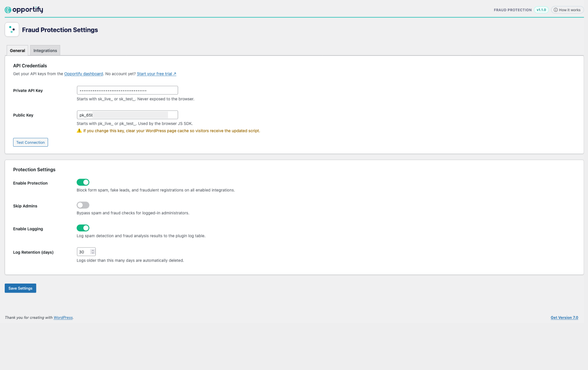Click the Private API Key label

(28, 90)
